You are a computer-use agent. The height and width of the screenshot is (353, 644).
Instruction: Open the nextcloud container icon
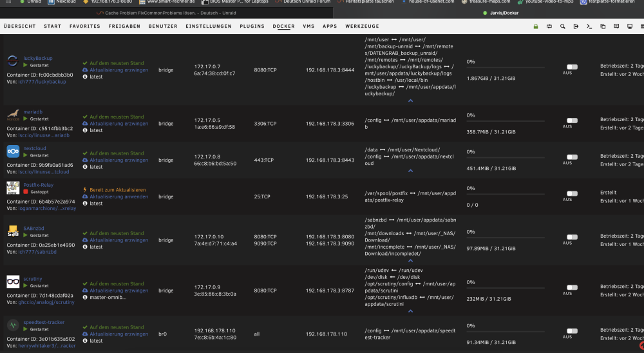(13, 151)
